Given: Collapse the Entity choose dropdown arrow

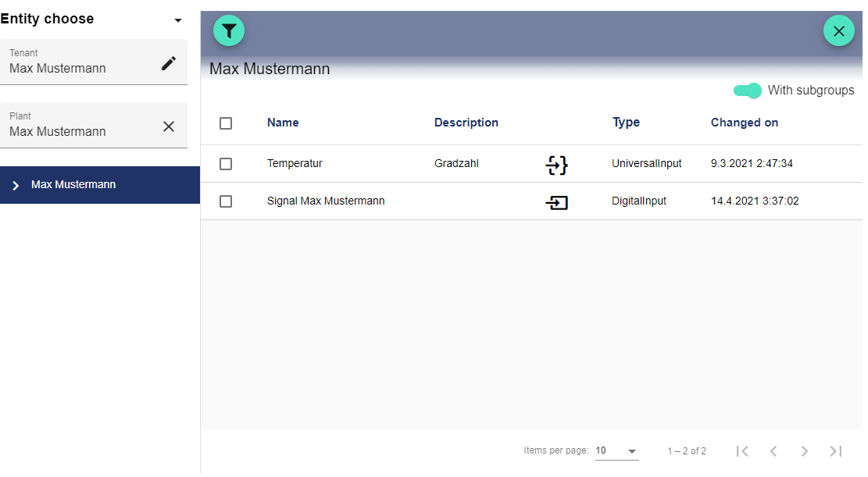Looking at the screenshot, I should point(178,20).
